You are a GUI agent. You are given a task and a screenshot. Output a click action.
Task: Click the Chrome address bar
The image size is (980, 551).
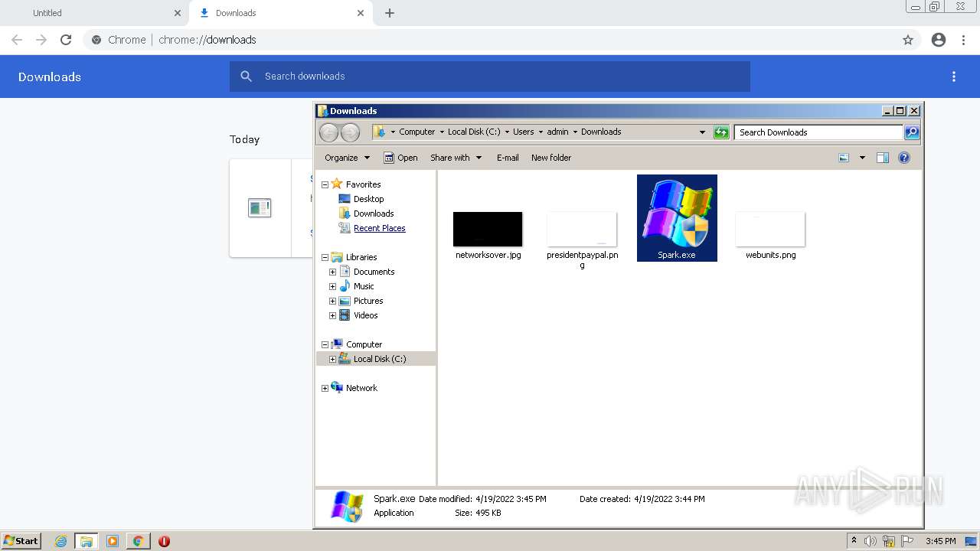(x=490, y=40)
